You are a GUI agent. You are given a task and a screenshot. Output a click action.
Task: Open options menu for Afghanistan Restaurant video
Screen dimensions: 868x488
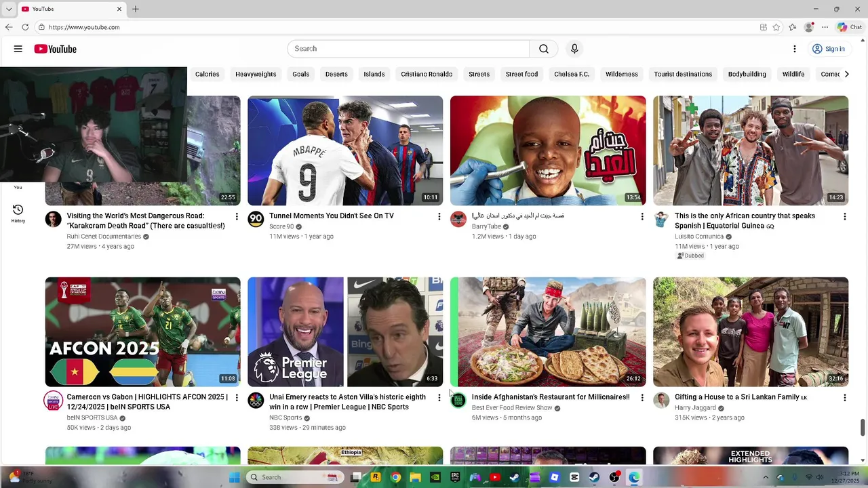642,398
